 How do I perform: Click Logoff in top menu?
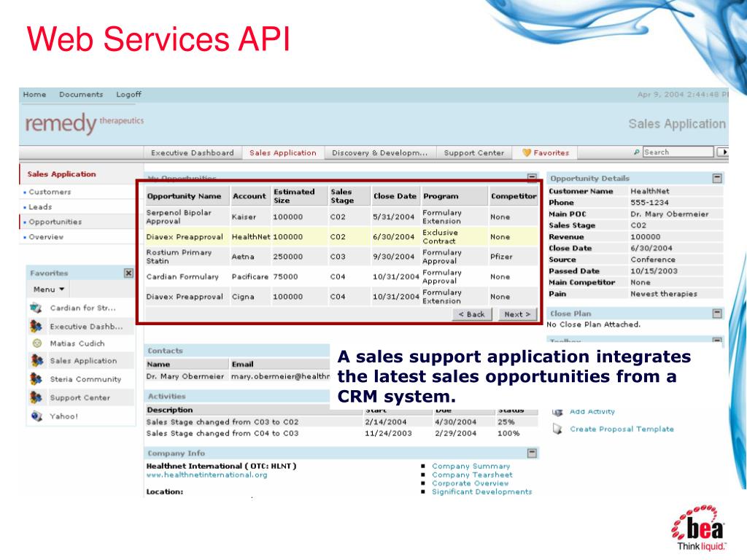point(128,94)
